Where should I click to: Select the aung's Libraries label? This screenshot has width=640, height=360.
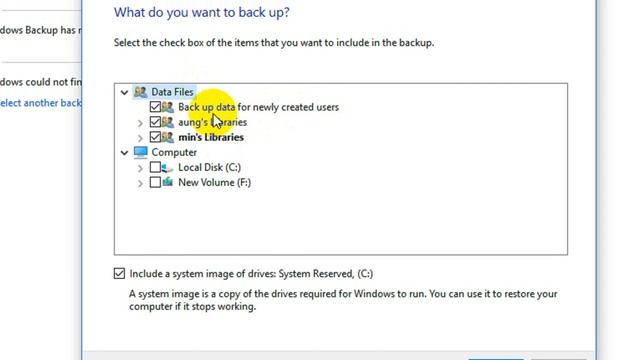point(213,122)
